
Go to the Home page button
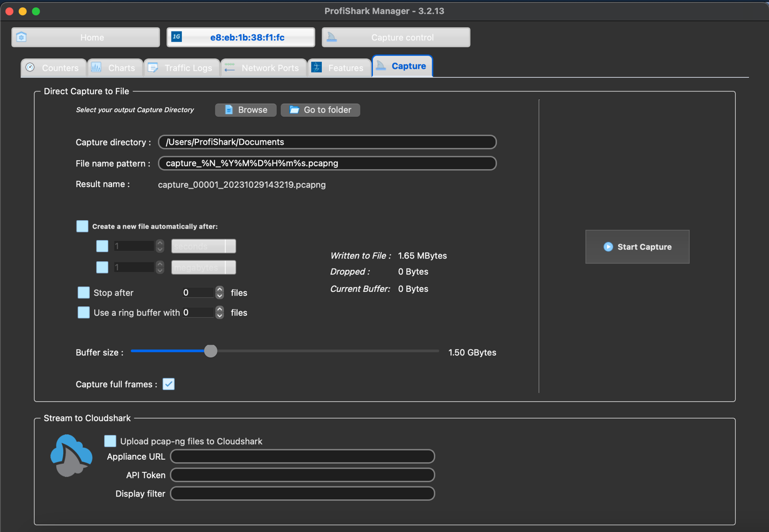[85, 37]
